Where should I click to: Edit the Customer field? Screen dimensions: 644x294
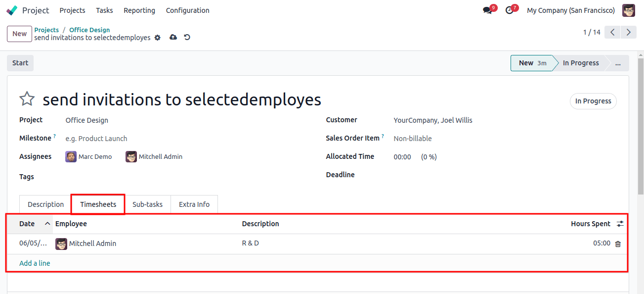(x=504, y=120)
